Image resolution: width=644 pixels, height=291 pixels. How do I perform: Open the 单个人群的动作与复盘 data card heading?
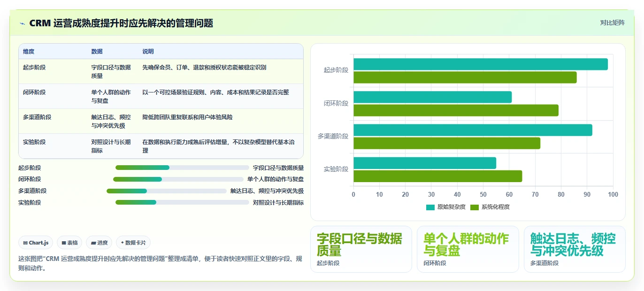[466, 245]
